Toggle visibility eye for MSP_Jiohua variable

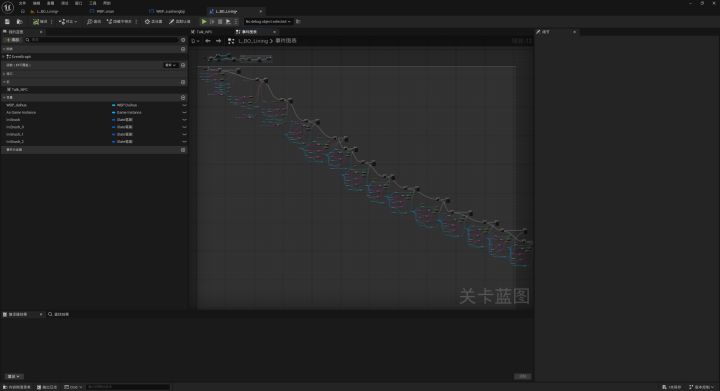pyautogui.click(x=184, y=105)
